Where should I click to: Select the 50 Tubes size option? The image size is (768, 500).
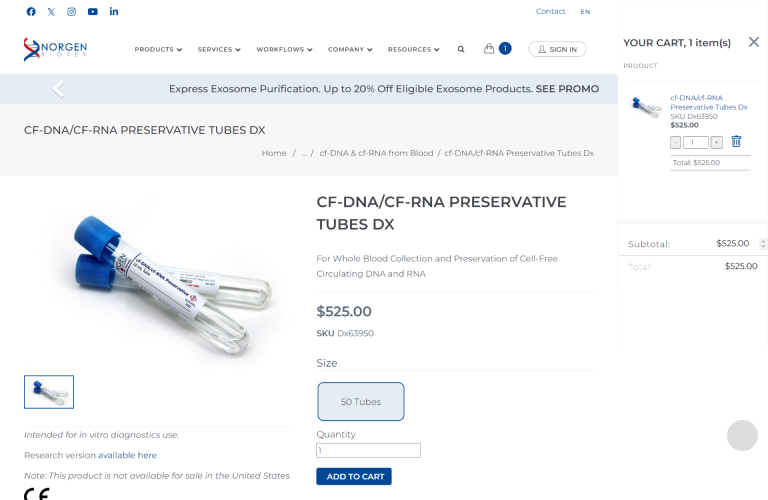(361, 402)
